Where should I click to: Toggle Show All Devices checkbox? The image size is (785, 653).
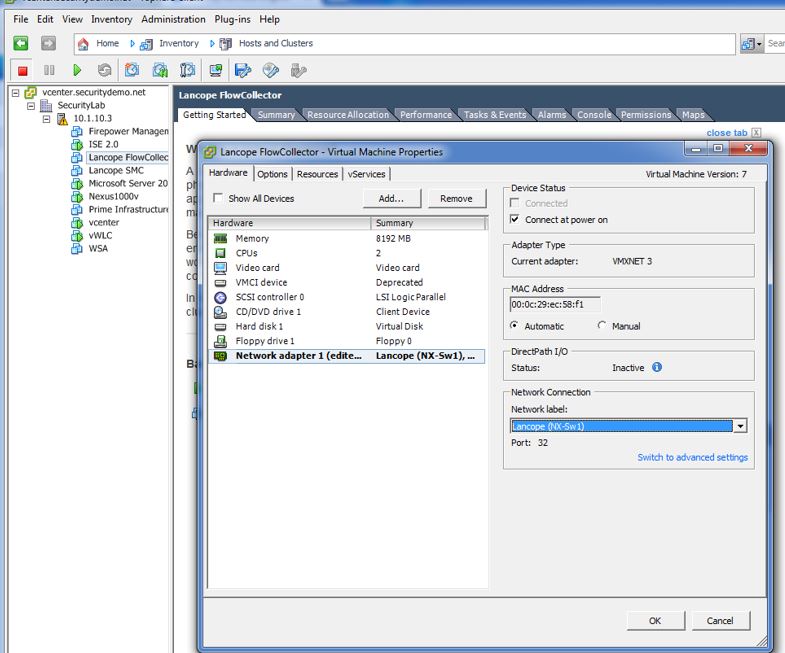coord(218,198)
